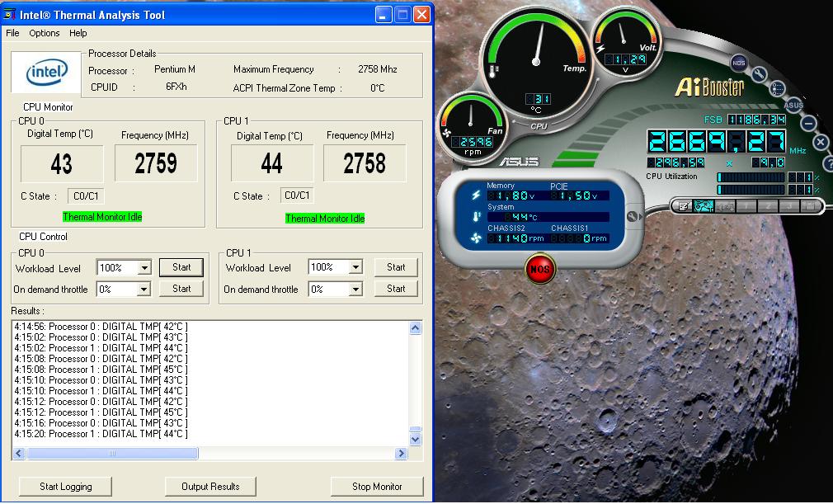
Task: Click CPU 0 Frequency value 2759
Action: tap(156, 163)
